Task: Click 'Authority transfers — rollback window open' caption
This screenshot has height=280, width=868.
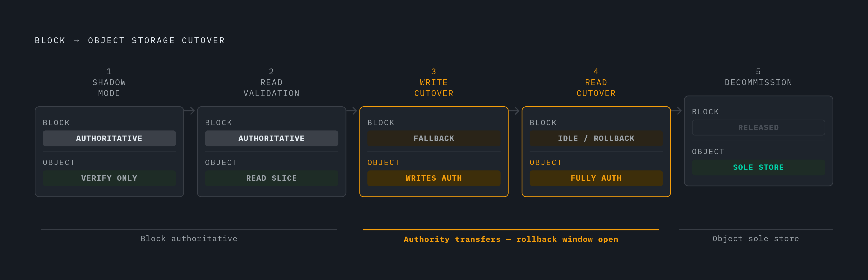Action: tap(511, 239)
